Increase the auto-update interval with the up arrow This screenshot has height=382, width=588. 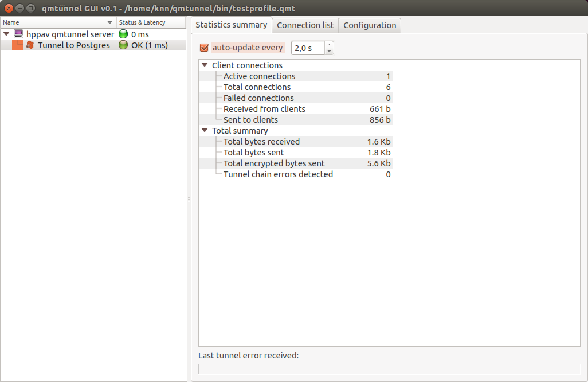[x=329, y=45]
